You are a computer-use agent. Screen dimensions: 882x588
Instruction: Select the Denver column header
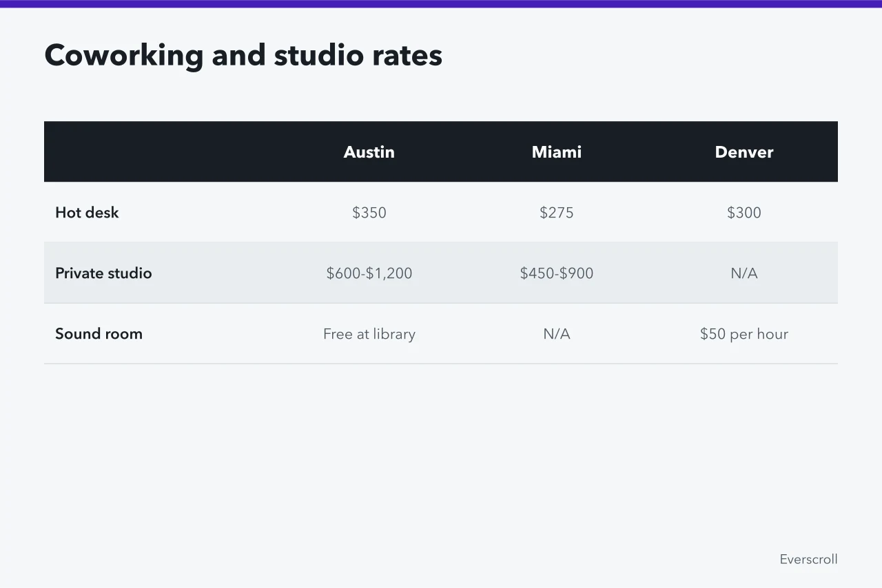coord(744,152)
